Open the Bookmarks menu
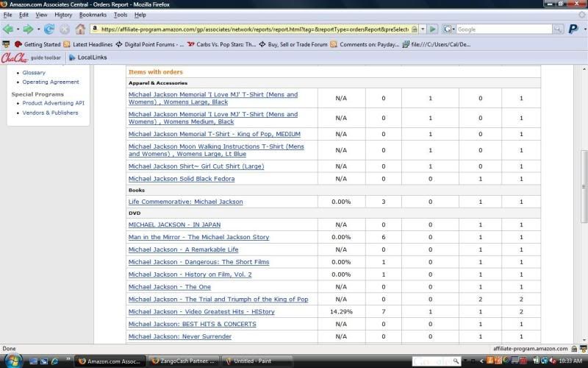The image size is (588, 368). (93, 15)
